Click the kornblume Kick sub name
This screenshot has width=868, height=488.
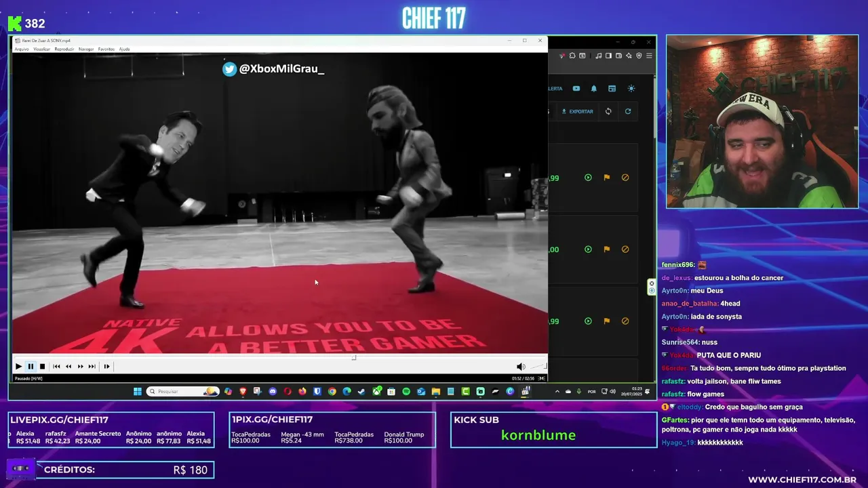(538, 435)
